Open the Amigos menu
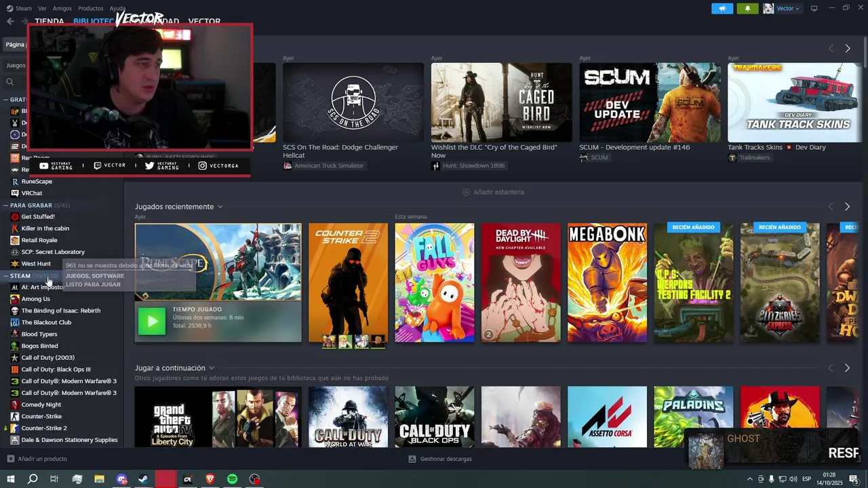 tap(62, 8)
